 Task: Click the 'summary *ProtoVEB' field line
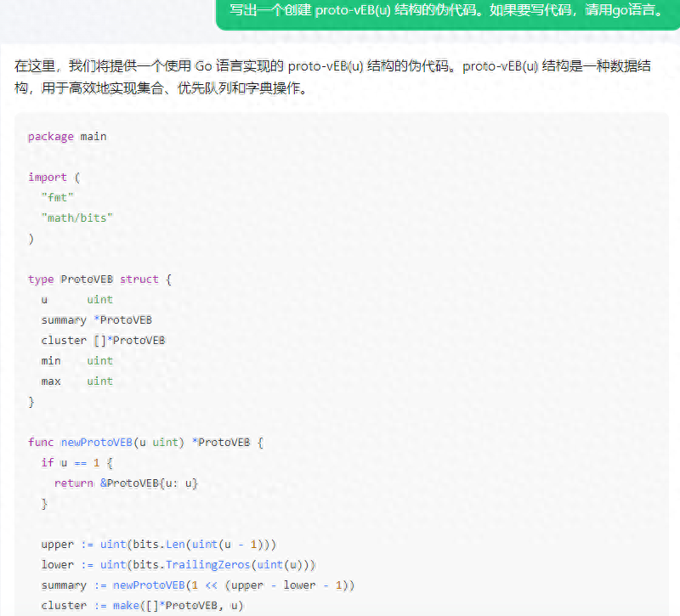97,320
